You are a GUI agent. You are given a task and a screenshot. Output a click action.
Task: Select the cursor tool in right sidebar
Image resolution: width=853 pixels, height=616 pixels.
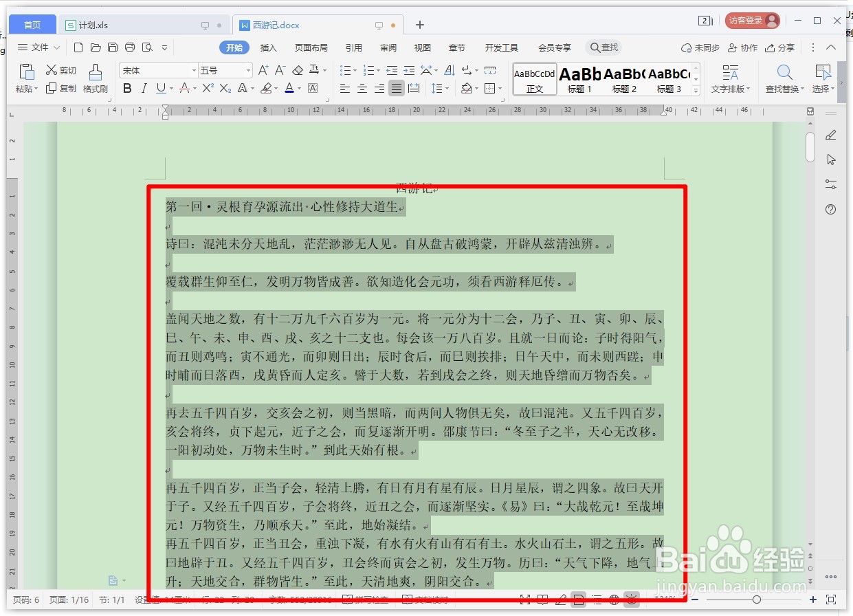pos(831,159)
